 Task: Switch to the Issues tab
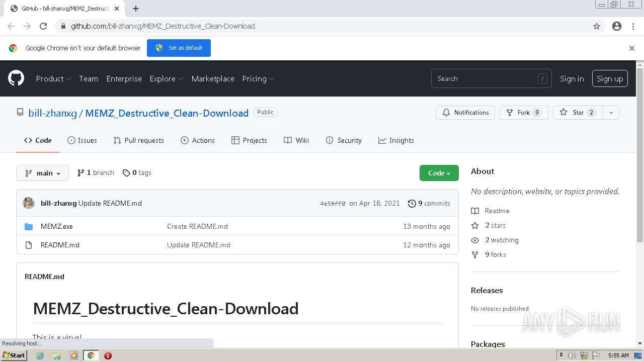tap(82, 140)
